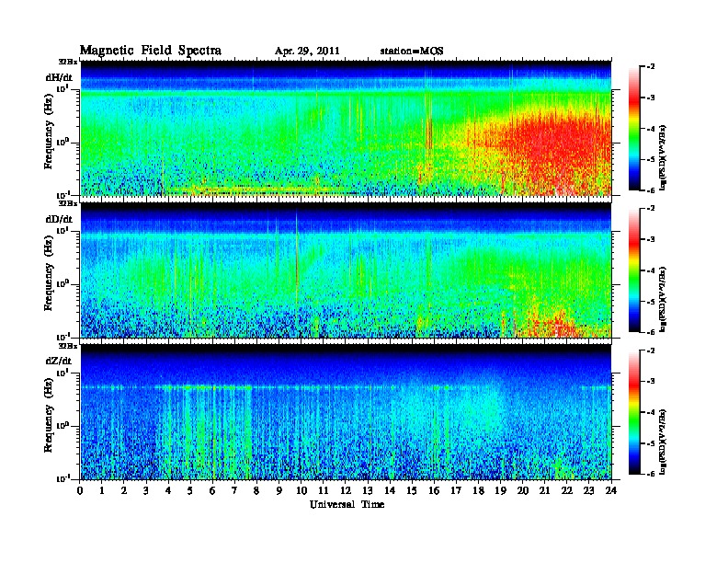Click the '-4' tick of dD/dt color scale
The height and width of the screenshot is (563, 728).
[x=651, y=270]
